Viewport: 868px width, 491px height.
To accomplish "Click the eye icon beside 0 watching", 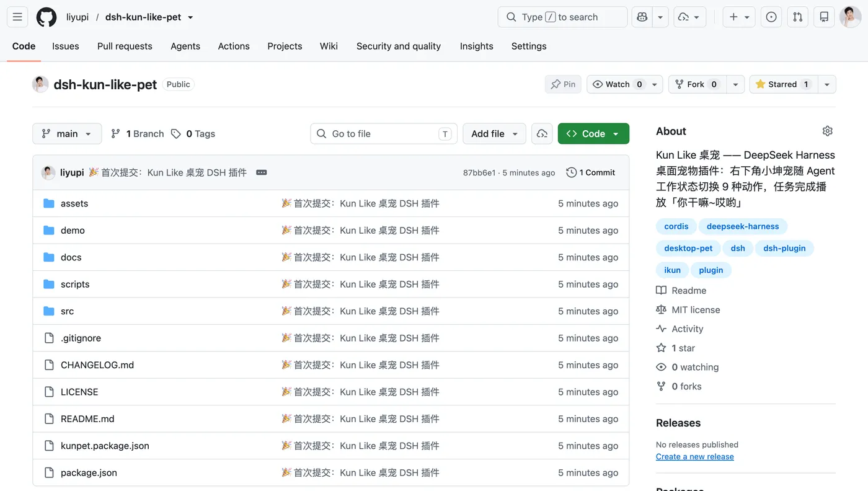I will click(x=662, y=367).
